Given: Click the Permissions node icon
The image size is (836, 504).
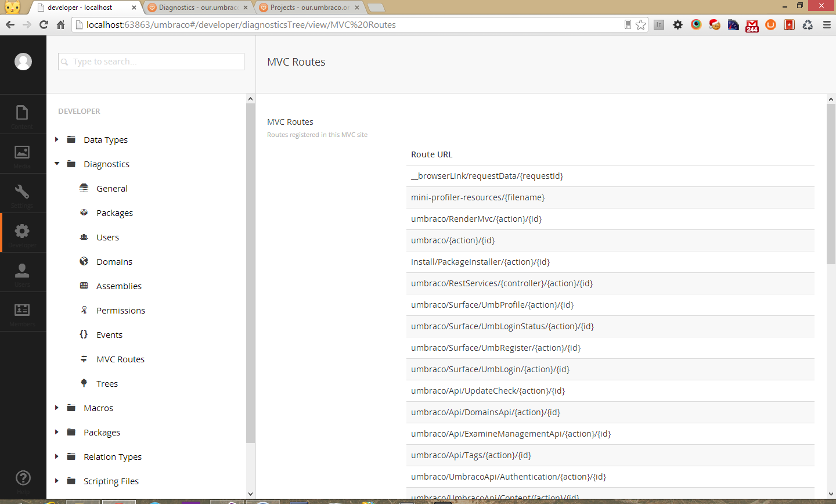Looking at the screenshot, I should 84,310.
